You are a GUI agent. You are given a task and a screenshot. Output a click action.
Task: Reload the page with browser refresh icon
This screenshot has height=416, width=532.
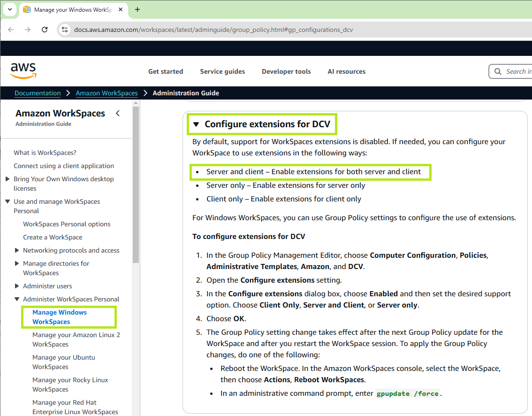(45, 30)
